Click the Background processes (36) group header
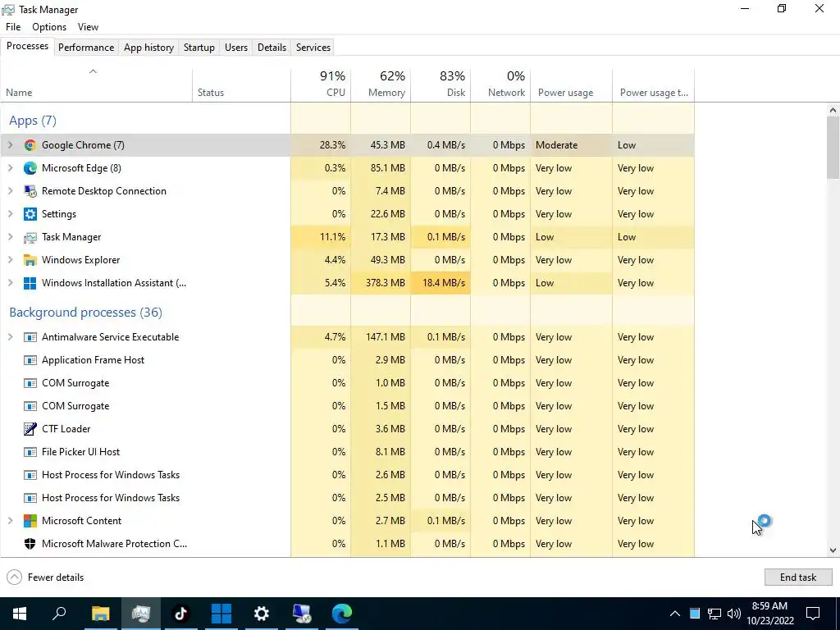The height and width of the screenshot is (630, 840). (85, 313)
